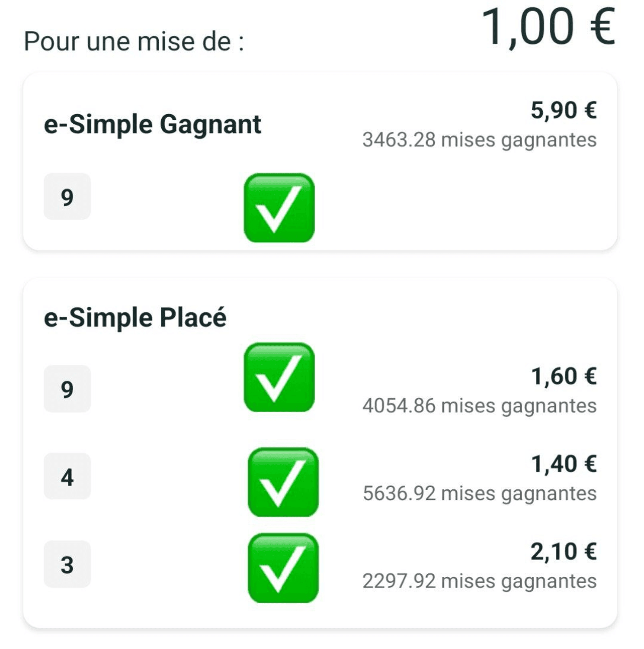
Task: Select horse number 4 badge
Action: tap(67, 476)
